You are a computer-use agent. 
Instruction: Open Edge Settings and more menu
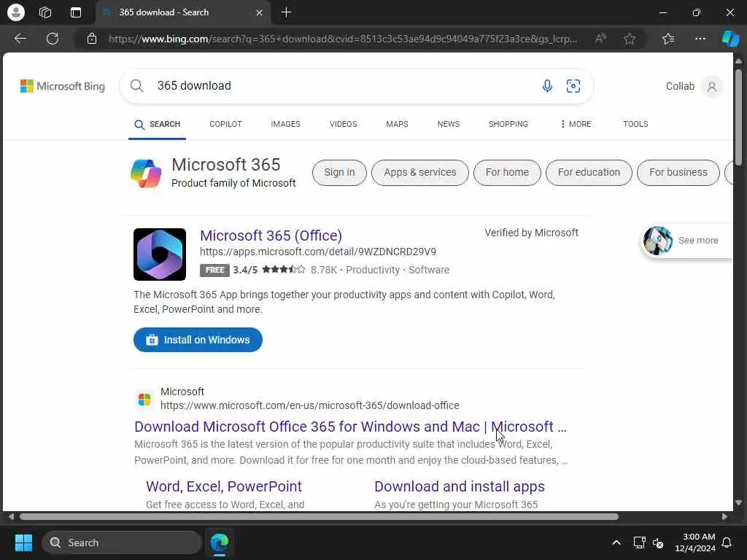700,39
